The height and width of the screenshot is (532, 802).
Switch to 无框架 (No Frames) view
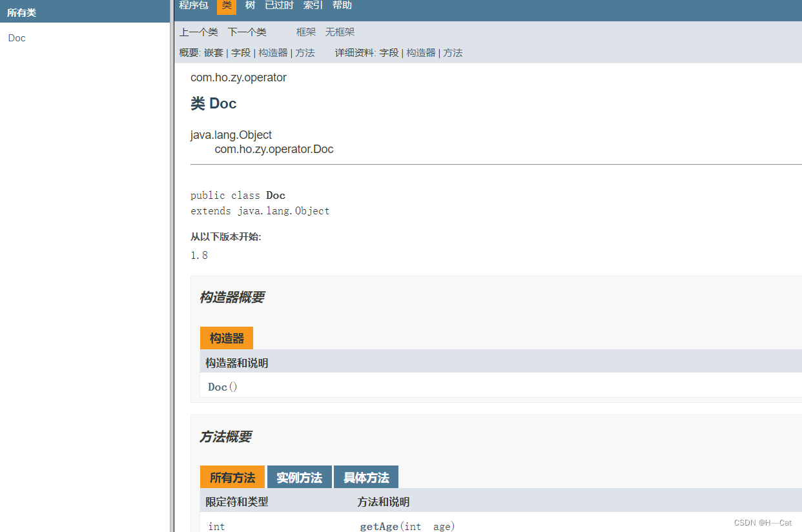click(340, 31)
